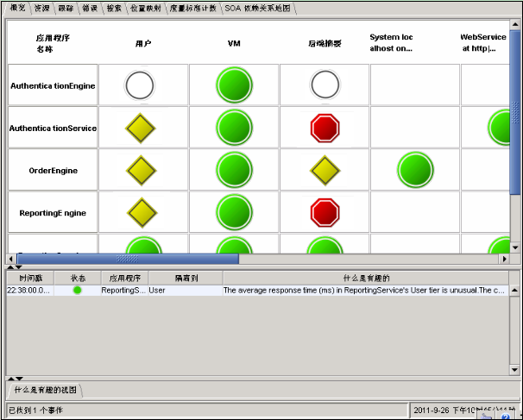Sort events by 应用程序 column header
Viewport: 523px width, 420px height.
[x=125, y=278]
